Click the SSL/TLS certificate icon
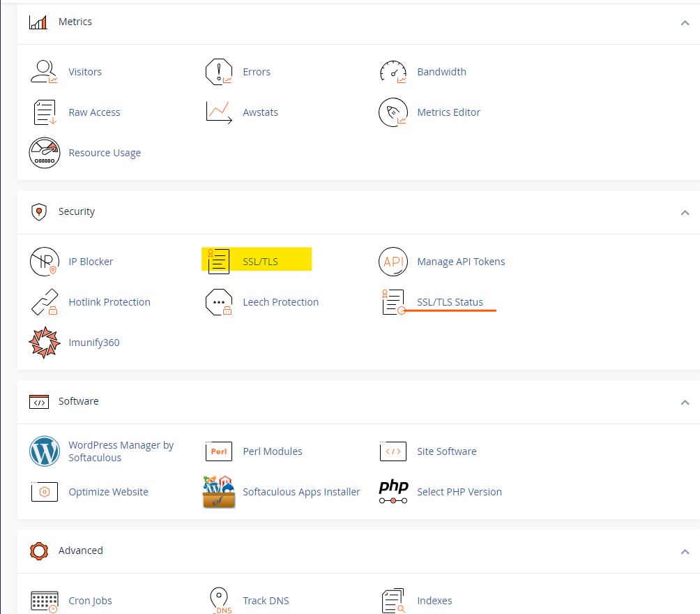This screenshot has width=700, height=614. pos(218,262)
